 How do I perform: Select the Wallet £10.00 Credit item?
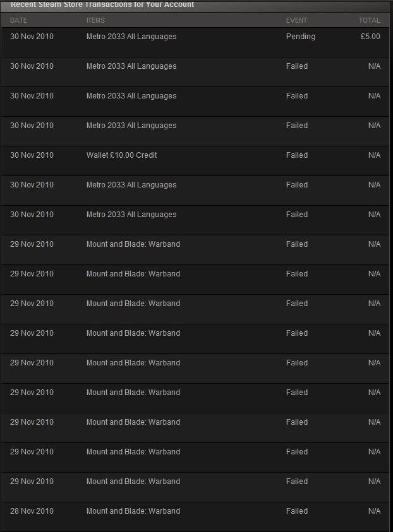click(121, 155)
